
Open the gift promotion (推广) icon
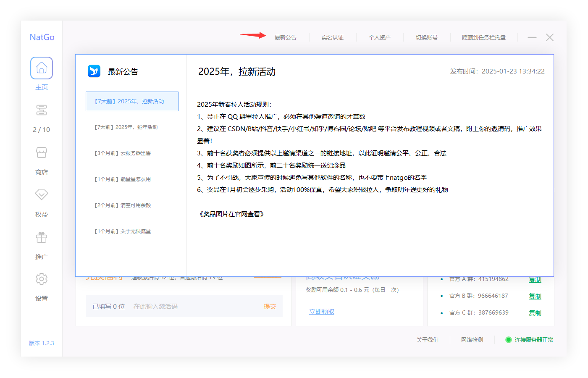click(42, 237)
